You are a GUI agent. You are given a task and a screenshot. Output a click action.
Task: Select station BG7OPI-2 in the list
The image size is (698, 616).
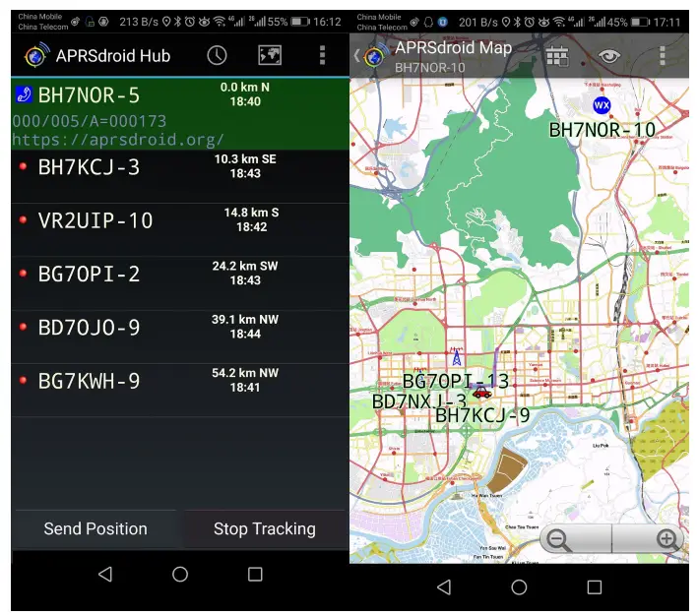point(180,283)
